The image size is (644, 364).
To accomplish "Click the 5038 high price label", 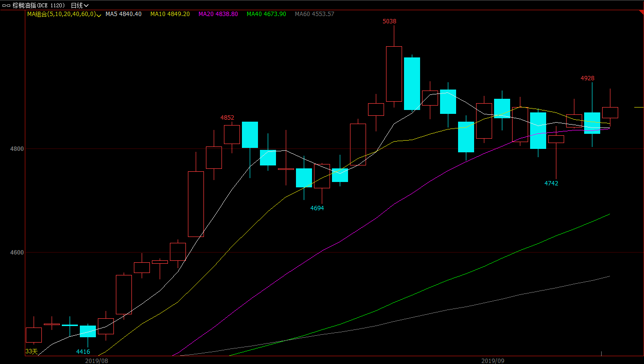I will point(389,21).
